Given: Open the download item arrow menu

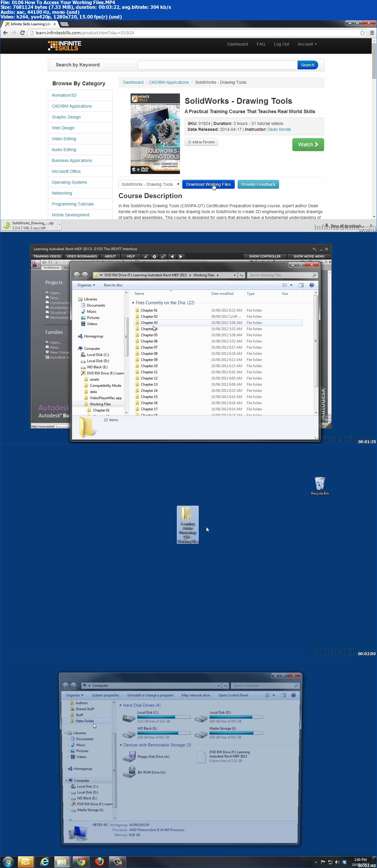Looking at the screenshot, I should click(59, 225).
